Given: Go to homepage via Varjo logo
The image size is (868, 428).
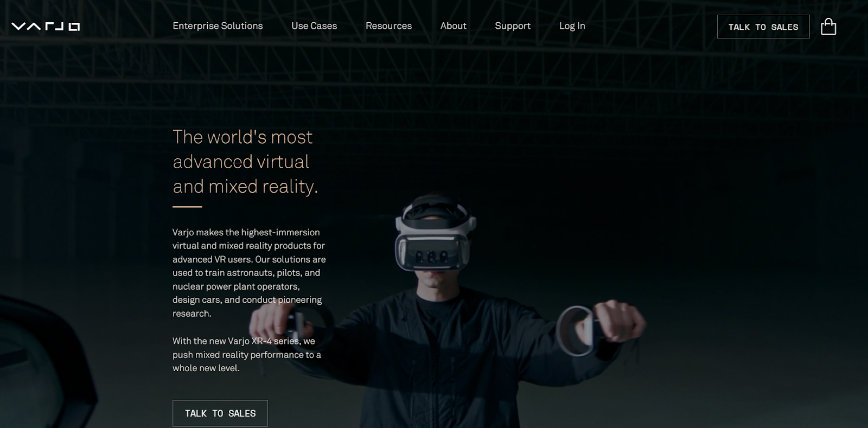Looking at the screenshot, I should coord(46,27).
